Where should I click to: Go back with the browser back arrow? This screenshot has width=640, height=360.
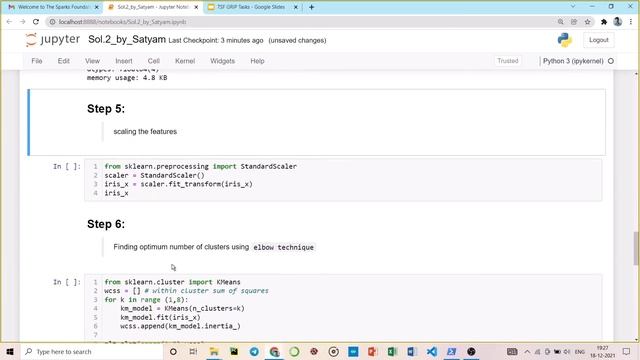(x=9, y=22)
